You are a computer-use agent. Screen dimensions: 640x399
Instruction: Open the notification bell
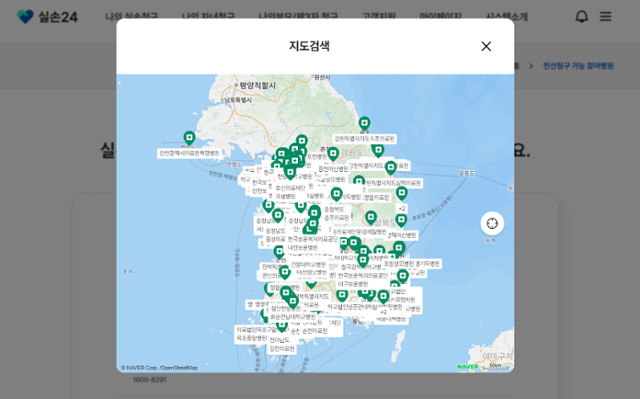pyautogui.click(x=581, y=17)
